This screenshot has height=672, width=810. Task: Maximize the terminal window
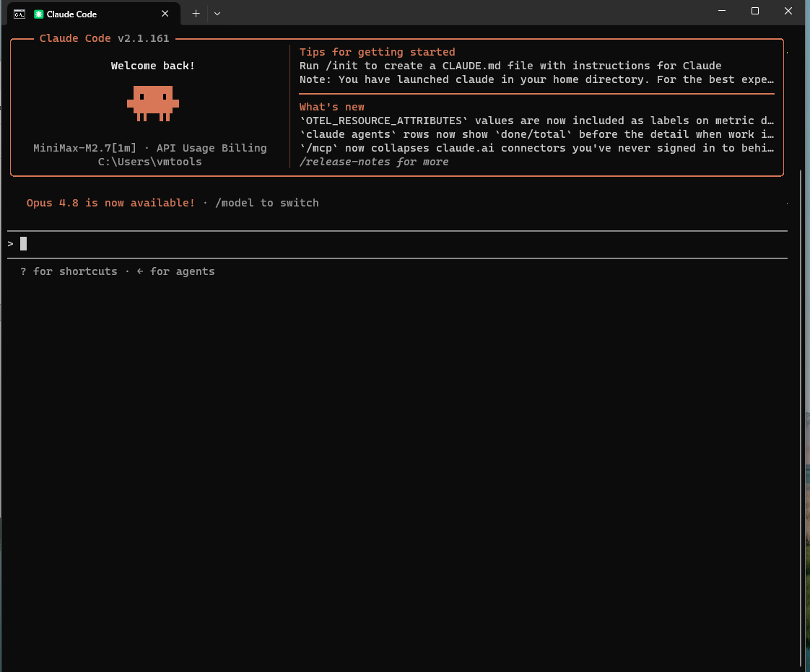(754, 11)
